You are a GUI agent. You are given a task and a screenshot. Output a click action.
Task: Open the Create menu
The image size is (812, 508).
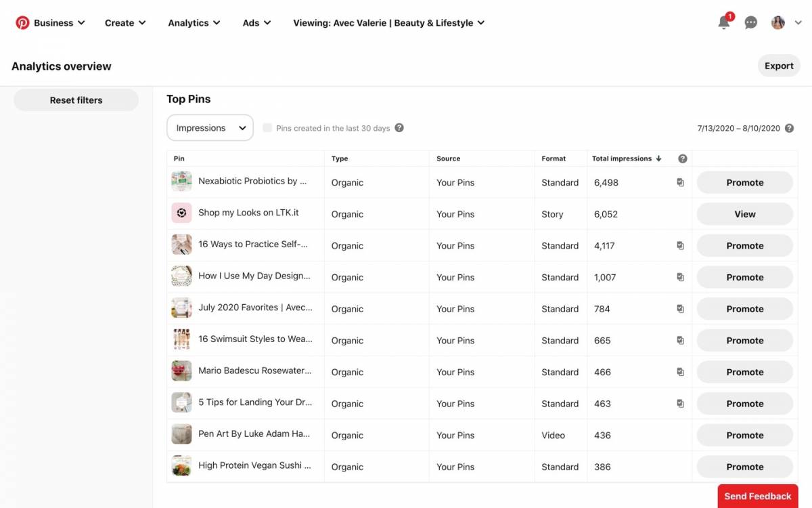pyautogui.click(x=125, y=23)
